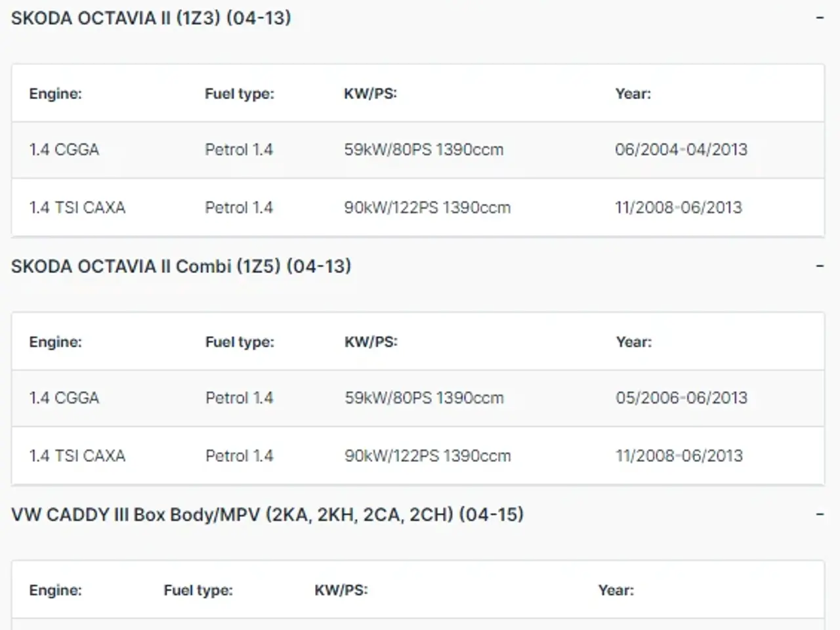Select the 1.4 TSI CAXA row under Octavia II 1Z3
The height and width of the screenshot is (630, 840).
coord(418,207)
